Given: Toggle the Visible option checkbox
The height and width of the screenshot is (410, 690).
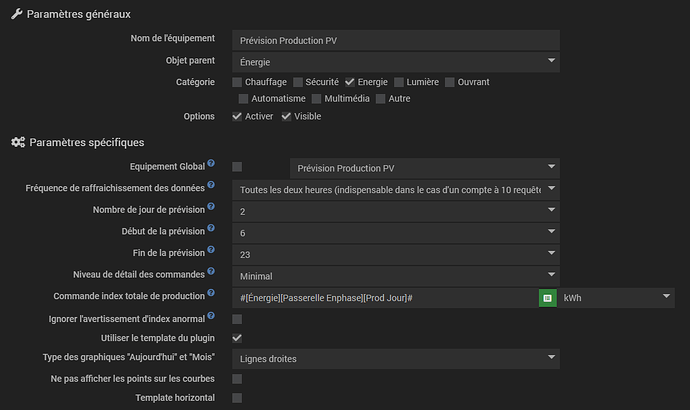Looking at the screenshot, I should (286, 117).
